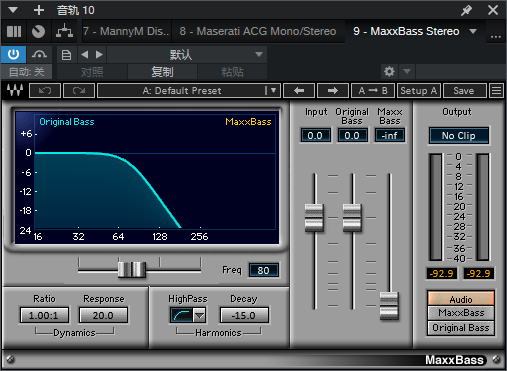Image resolution: width=507 pixels, height=371 pixels.
Task: Select Original Bass monitor mode
Action: tap(461, 328)
